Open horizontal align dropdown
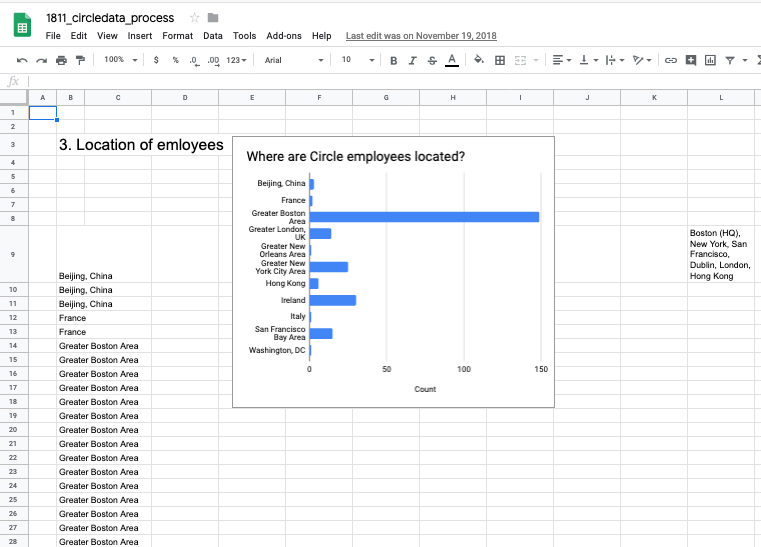 562,60
